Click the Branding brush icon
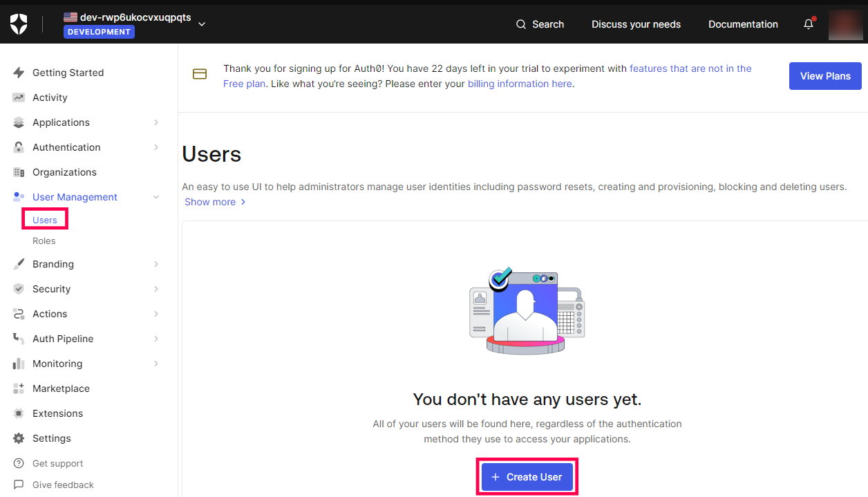The width and height of the screenshot is (868, 497). tap(19, 264)
